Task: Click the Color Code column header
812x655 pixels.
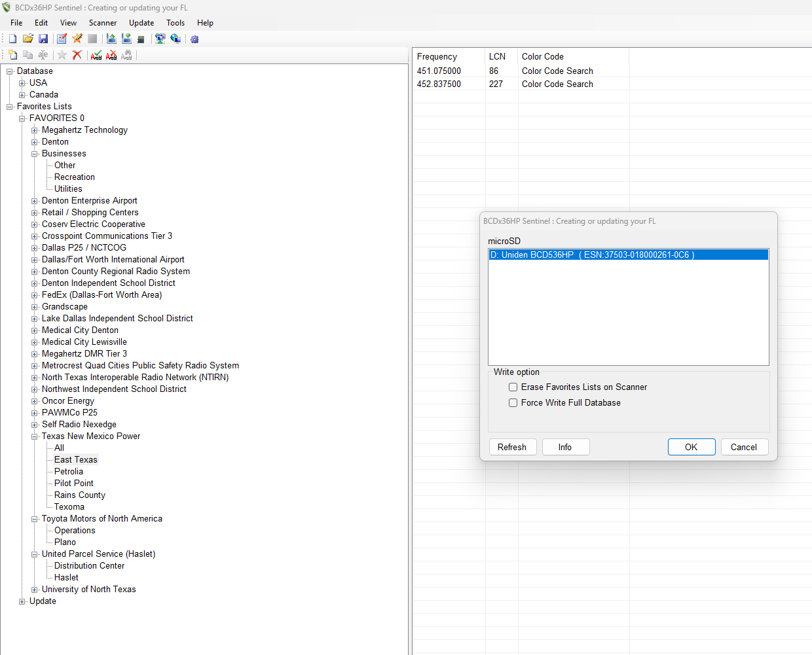Action: coord(573,57)
